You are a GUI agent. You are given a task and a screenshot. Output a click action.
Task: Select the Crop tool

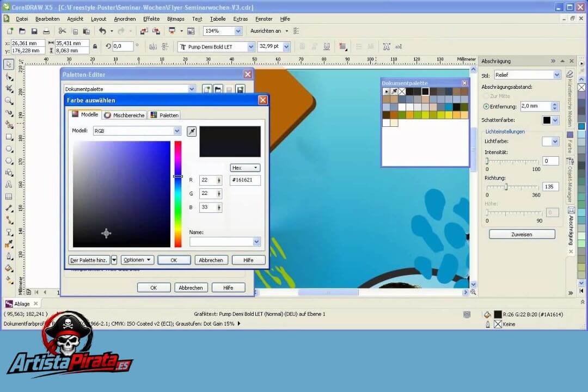tap(9, 89)
